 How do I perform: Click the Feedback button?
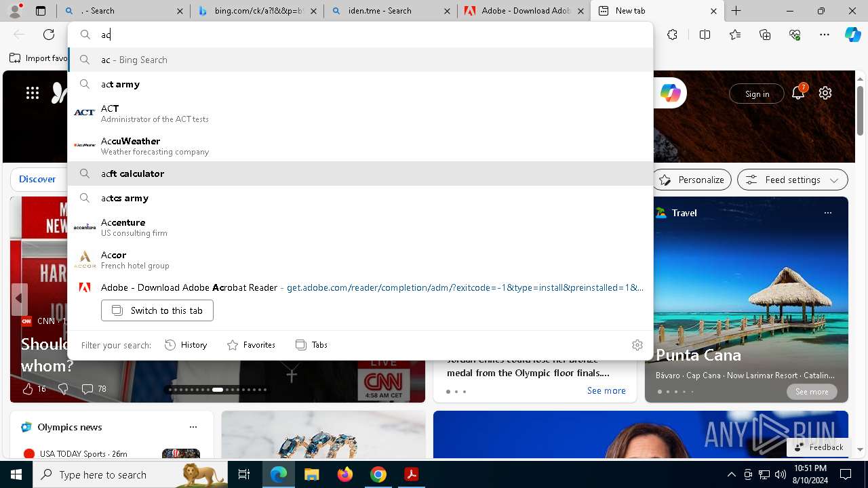click(818, 447)
